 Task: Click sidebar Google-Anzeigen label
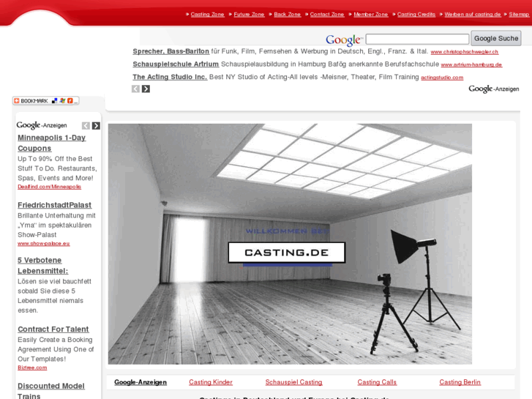(x=42, y=125)
